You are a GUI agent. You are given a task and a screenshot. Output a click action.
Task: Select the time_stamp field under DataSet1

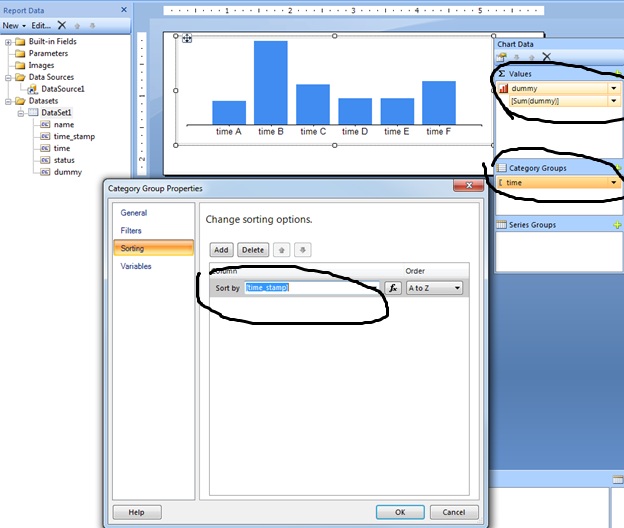pyautogui.click(x=74, y=136)
